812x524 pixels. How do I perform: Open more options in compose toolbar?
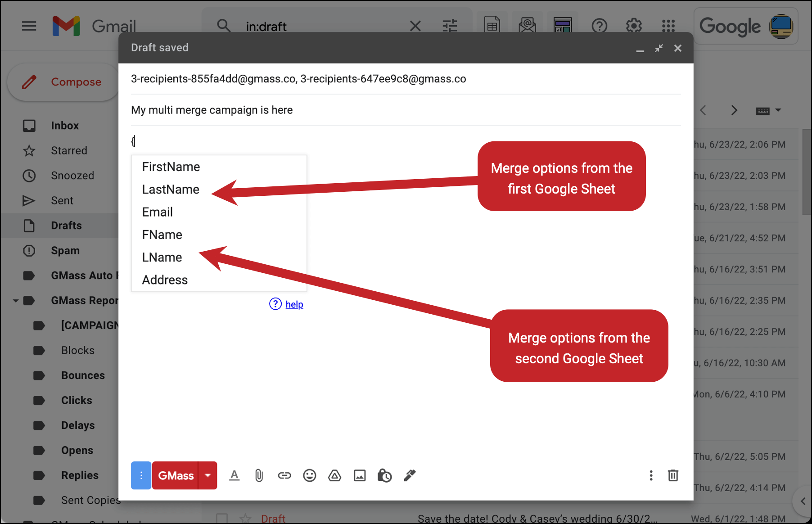click(651, 475)
